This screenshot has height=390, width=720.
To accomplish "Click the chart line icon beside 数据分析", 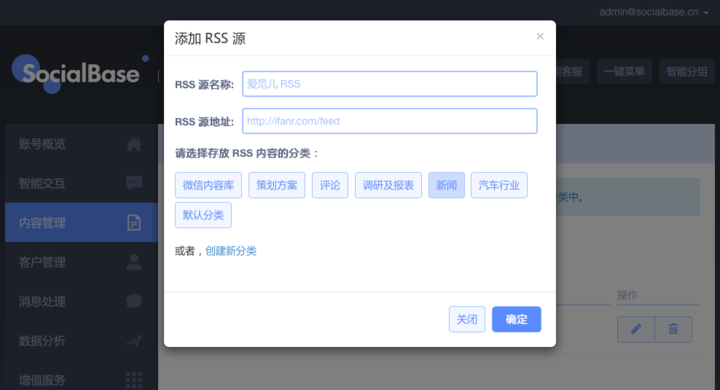I will tap(134, 341).
